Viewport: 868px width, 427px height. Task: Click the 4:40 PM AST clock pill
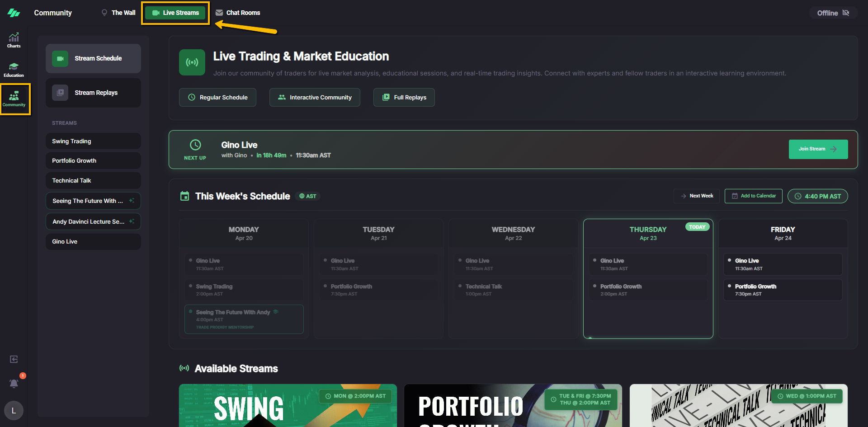(x=817, y=196)
